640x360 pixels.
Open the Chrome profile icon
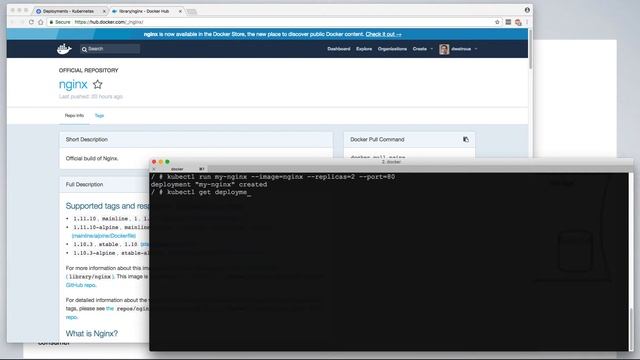point(527,10)
